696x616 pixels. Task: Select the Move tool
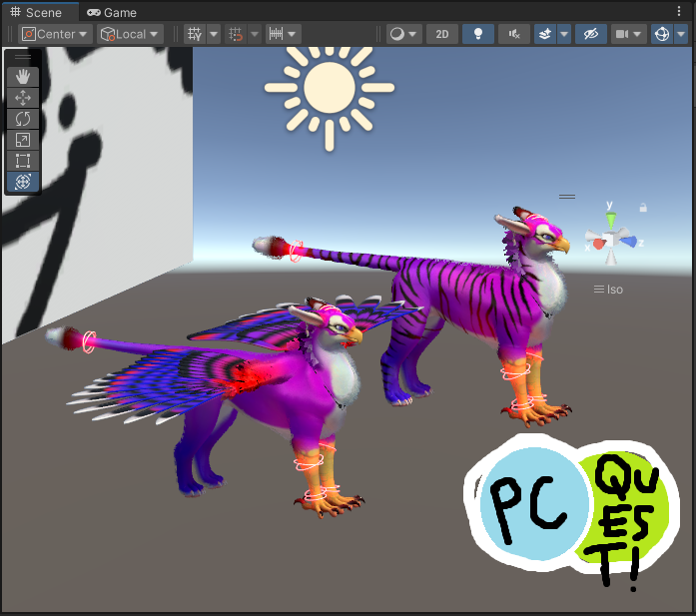click(x=23, y=98)
